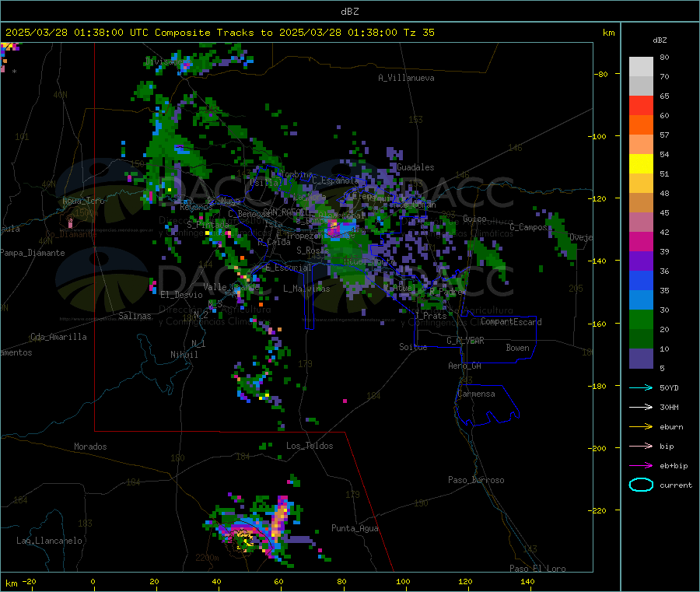Click the cyan current ellipse legend icon

[x=641, y=485]
